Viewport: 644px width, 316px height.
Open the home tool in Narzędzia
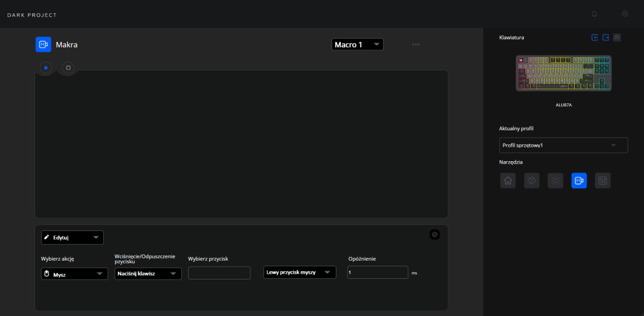pyautogui.click(x=508, y=181)
